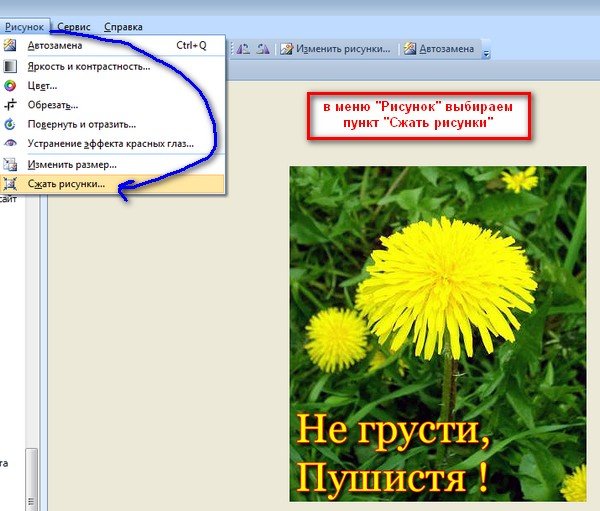Choose Повернуть и отразить... entry
The width and height of the screenshot is (600, 511).
click(112, 124)
